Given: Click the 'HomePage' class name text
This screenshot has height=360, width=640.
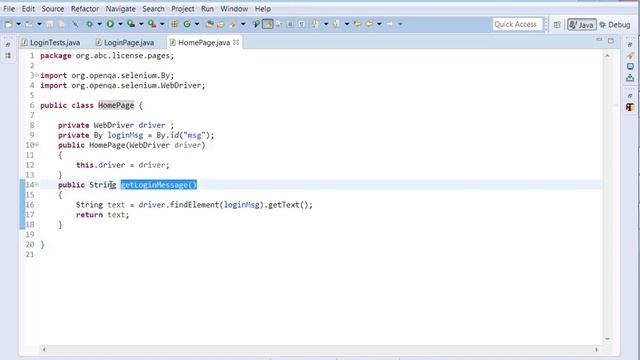Looking at the screenshot, I should tap(116, 105).
